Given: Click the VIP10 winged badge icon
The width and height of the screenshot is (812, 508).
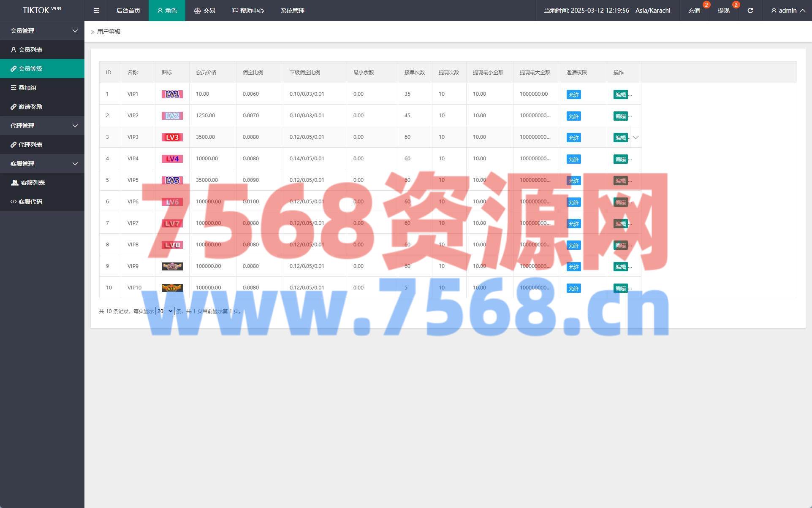Looking at the screenshot, I should 172,288.
